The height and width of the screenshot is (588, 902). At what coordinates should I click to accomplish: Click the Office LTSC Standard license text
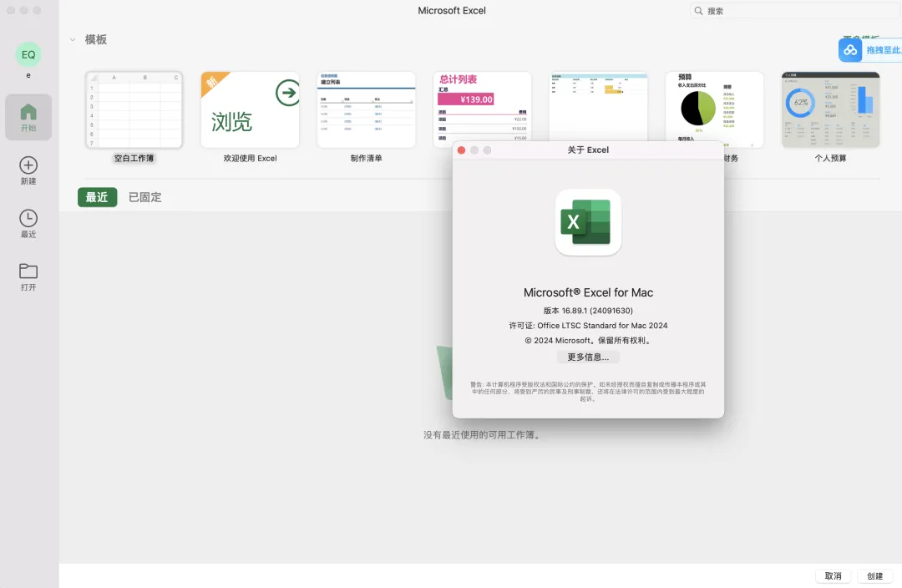coord(588,326)
